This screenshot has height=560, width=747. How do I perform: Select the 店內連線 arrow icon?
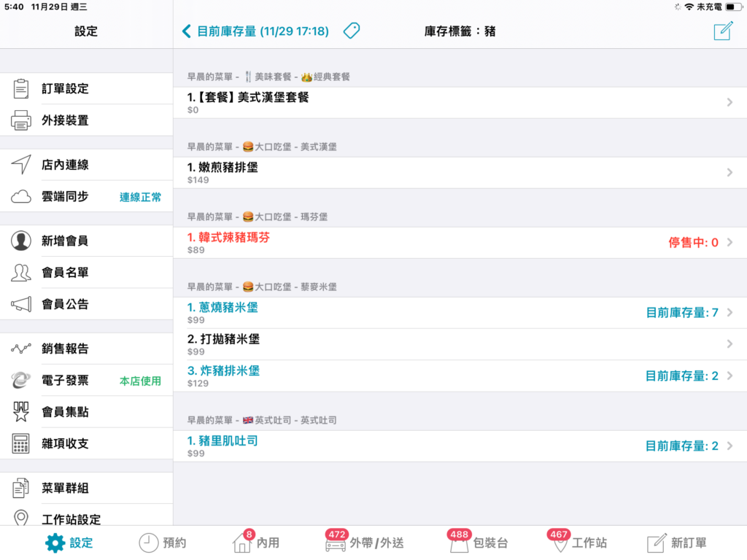(21, 164)
